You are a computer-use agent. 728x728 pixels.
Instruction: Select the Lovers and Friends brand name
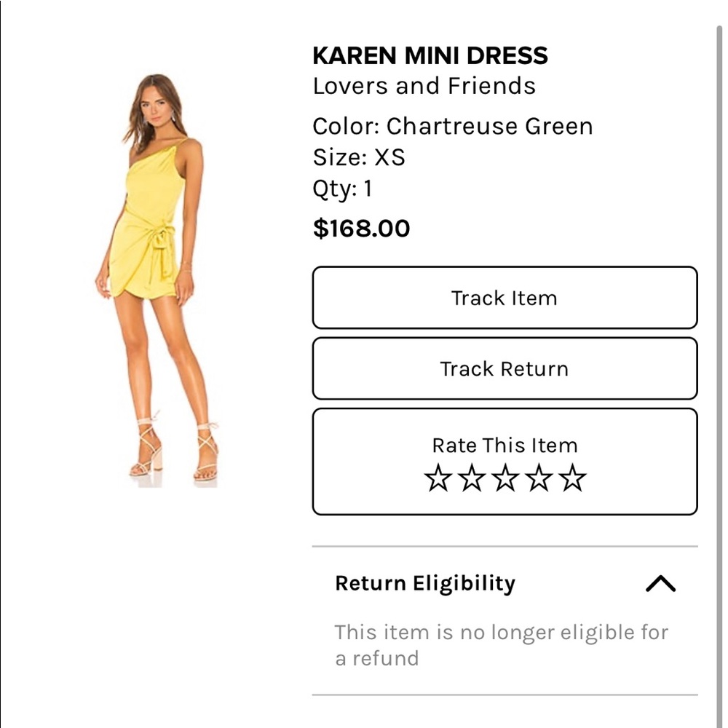pos(424,86)
